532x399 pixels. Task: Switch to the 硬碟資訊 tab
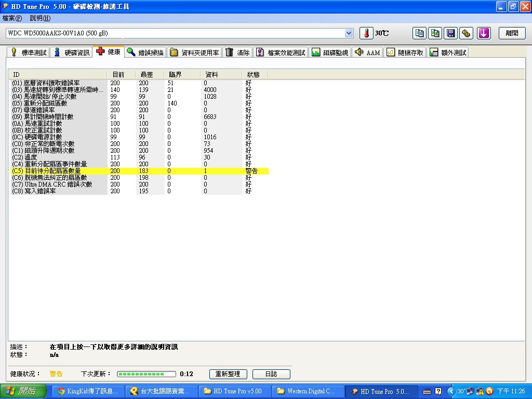(72, 52)
